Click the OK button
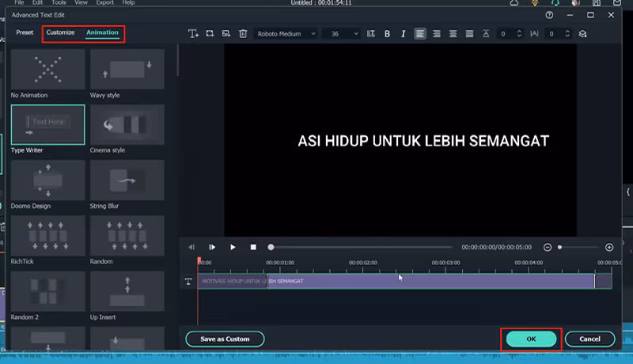Screen dimensions: 633x364 point(531,339)
